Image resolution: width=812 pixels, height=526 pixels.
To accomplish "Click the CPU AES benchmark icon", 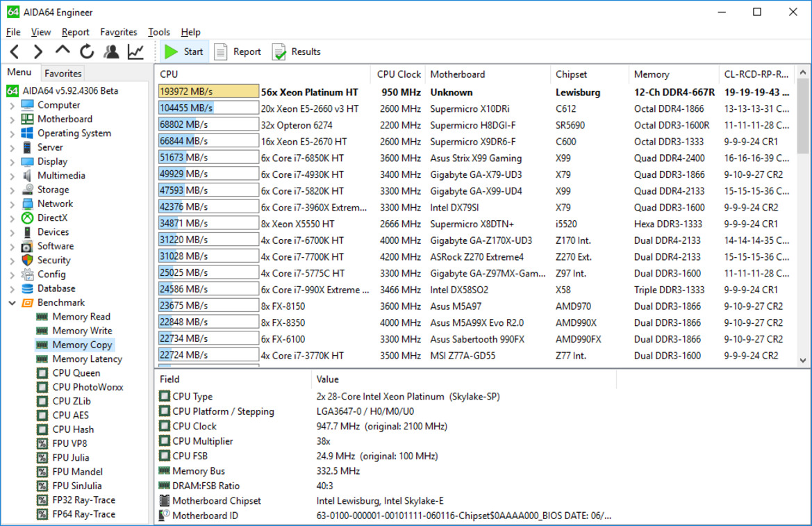I will (x=42, y=415).
